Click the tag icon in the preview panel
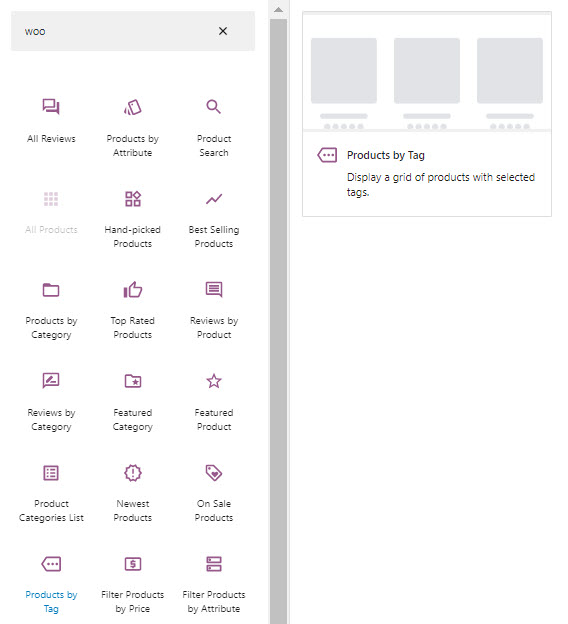The image size is (568, 624). coord(327,155)
